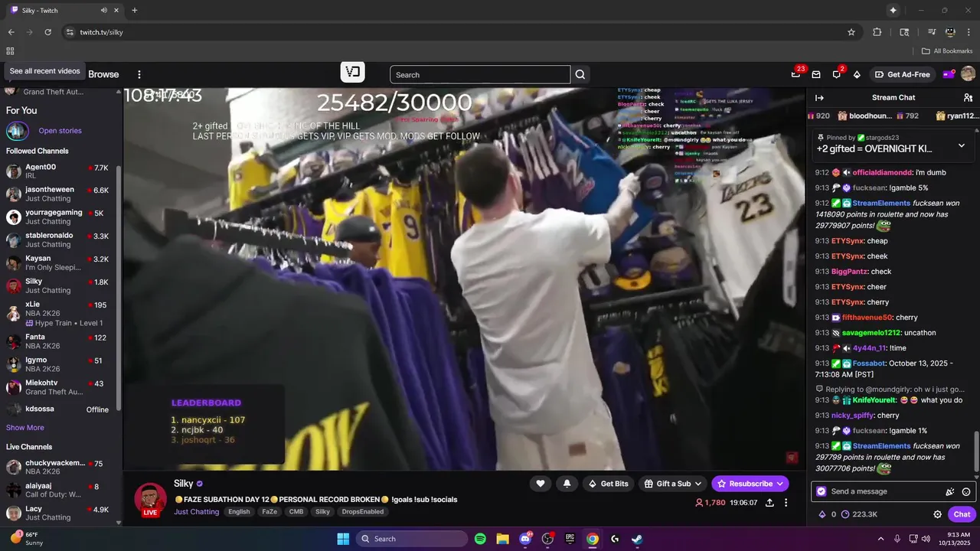Click the Just Chatting category link

[197, 512]
